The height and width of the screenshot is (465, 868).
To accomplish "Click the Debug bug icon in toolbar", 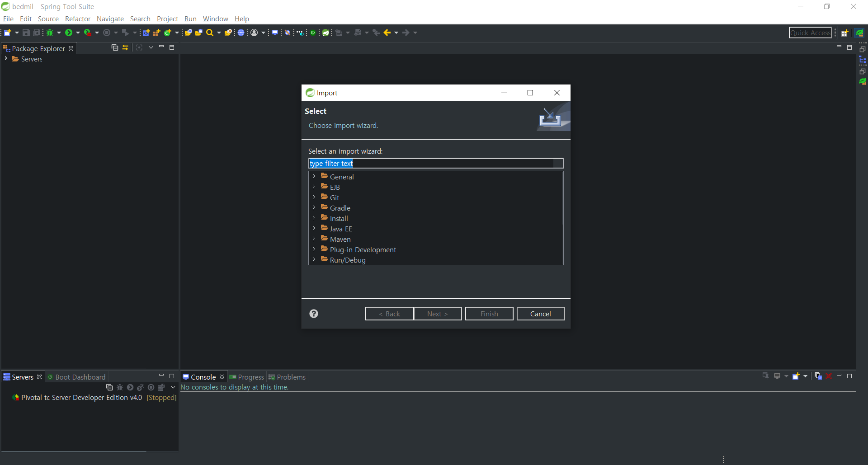I will [x=50, y=33].
